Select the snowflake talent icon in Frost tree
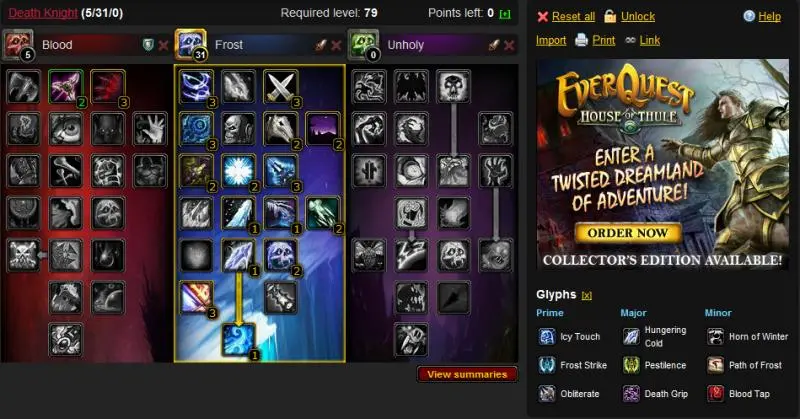The height and width of the screenshot is (419, 800). [x=238, y=171]
